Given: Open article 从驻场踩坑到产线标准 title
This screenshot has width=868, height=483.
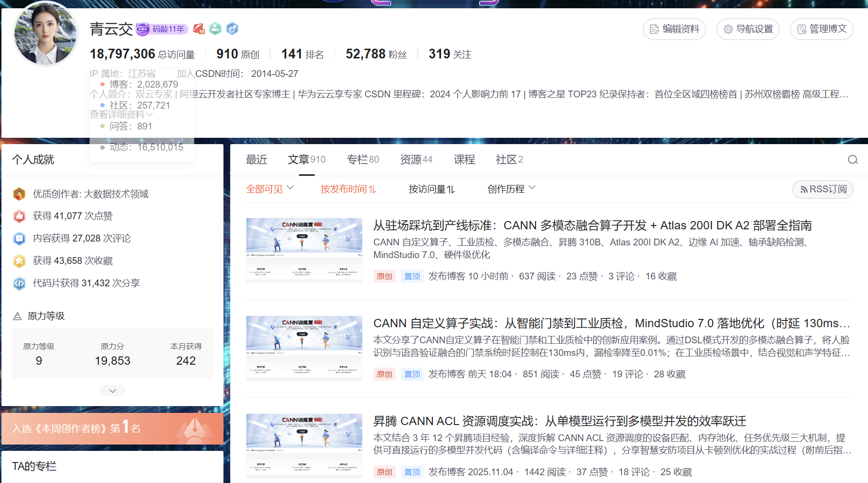Looking at the screenshot, I should 592,225.
